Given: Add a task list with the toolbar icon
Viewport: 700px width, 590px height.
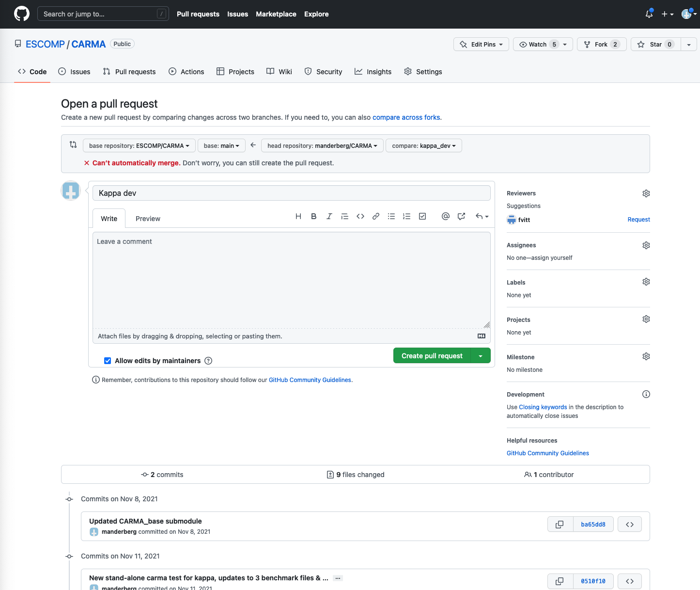Looking at the screenshot, I should point(422,216).
